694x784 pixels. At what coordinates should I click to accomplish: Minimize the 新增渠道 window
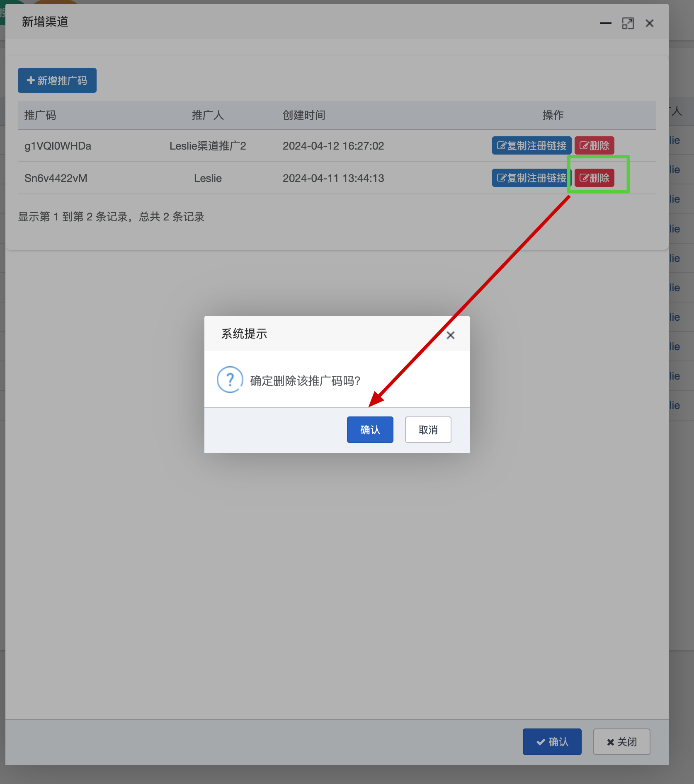click(605, 24)
